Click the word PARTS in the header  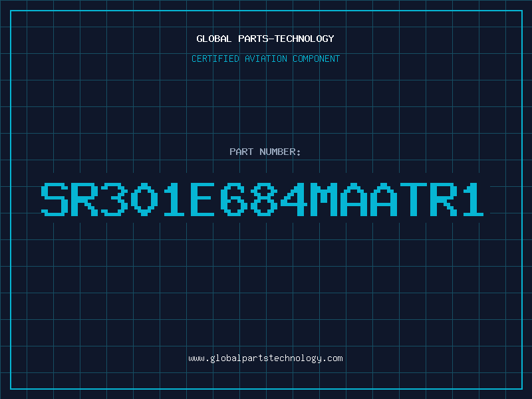253,39
